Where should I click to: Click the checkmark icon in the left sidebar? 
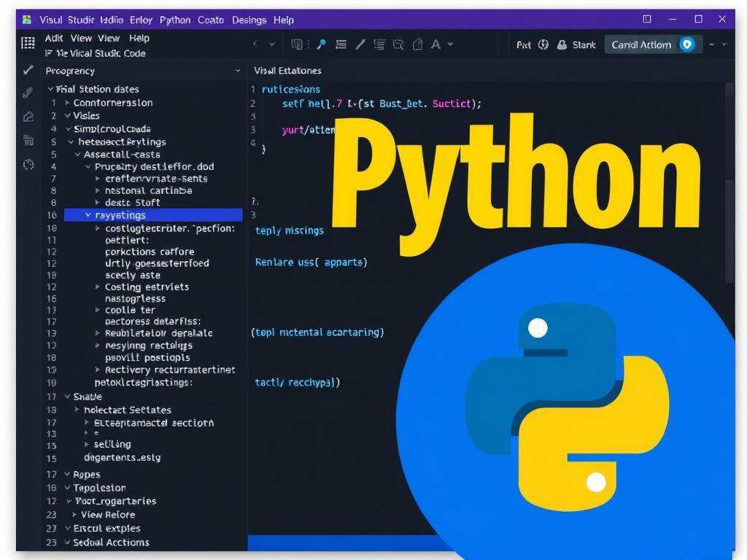(28, 70)
